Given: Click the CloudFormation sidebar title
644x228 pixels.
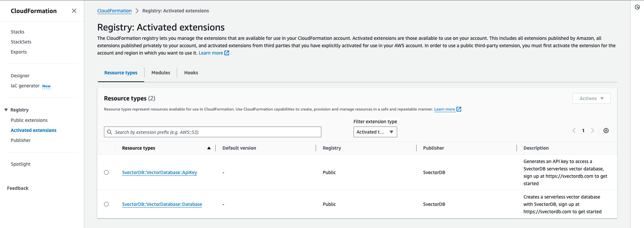Looking at the screenshot, I should click(x=34, y=11).
